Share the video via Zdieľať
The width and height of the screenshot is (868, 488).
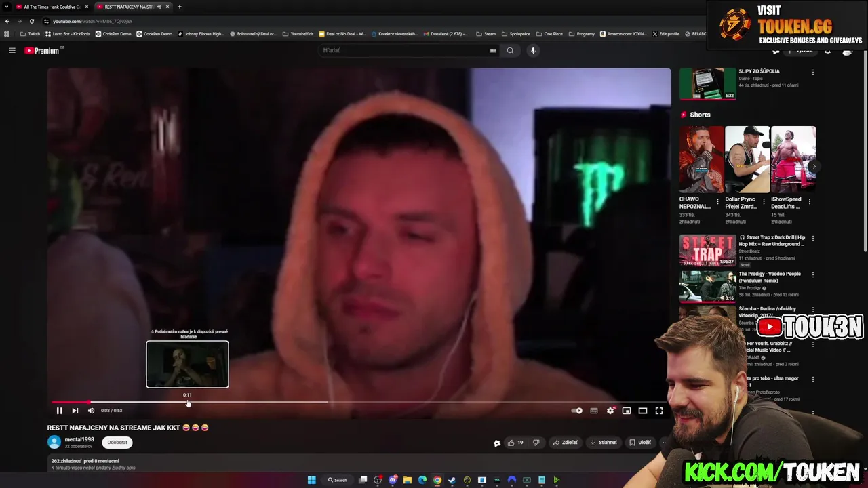(565, 443)
